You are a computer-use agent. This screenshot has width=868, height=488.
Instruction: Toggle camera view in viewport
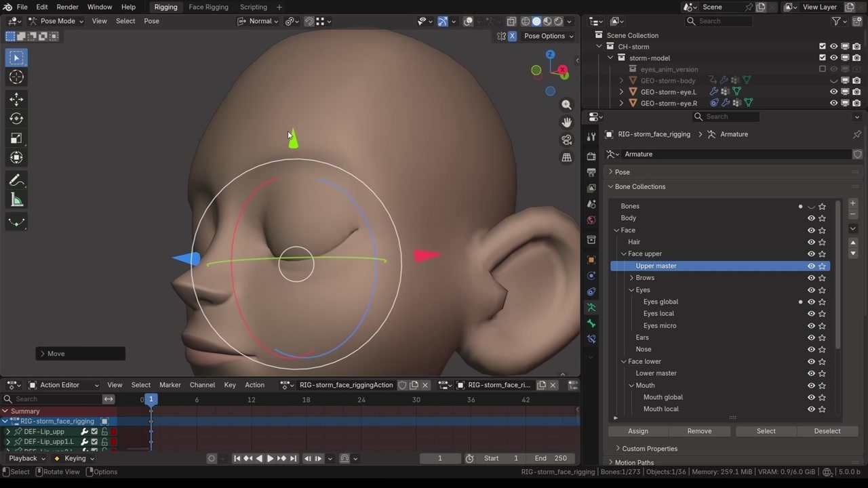pos(566,140)
